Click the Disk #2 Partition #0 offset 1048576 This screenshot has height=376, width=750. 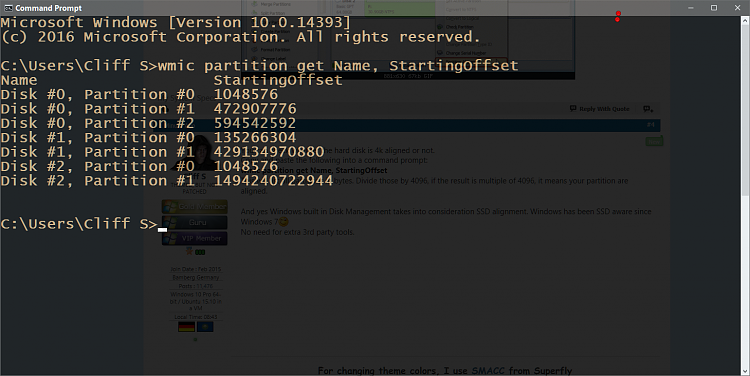246,166
